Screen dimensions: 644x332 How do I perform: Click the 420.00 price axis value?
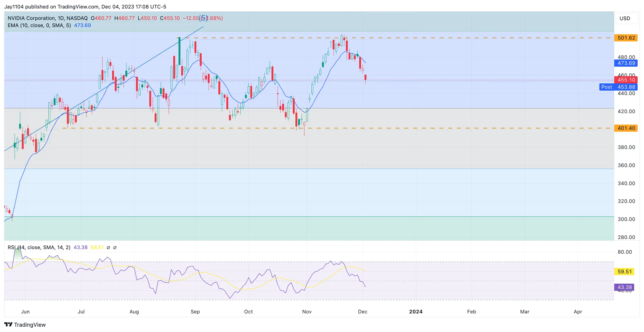point(626,111)
